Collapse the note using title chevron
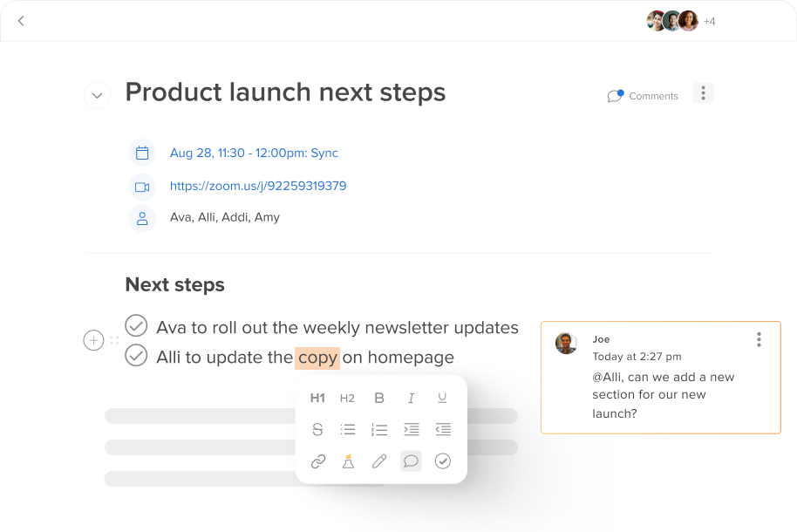Image resolution: width=797 pixels, height=532 pixels. [97, 95]
